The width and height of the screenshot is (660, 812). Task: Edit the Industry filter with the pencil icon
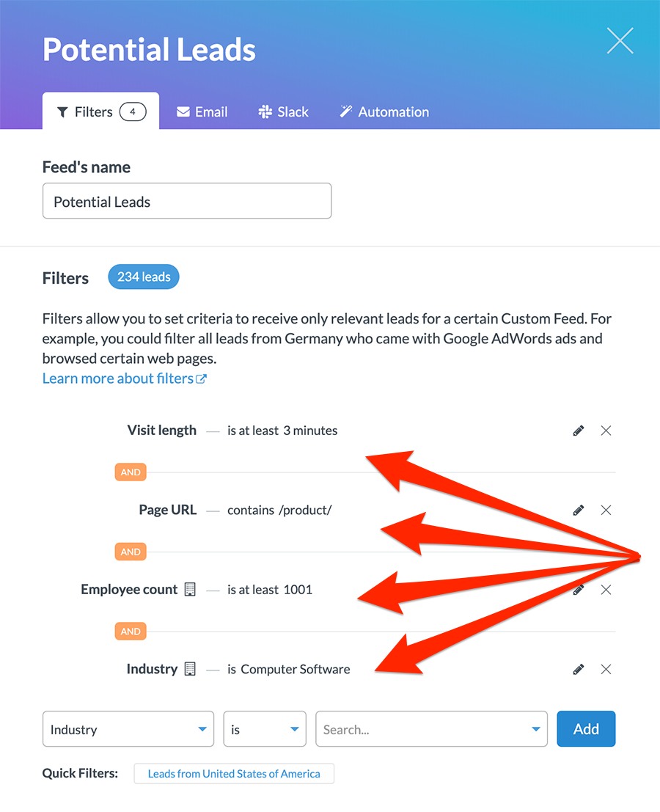tap(578, 669)
